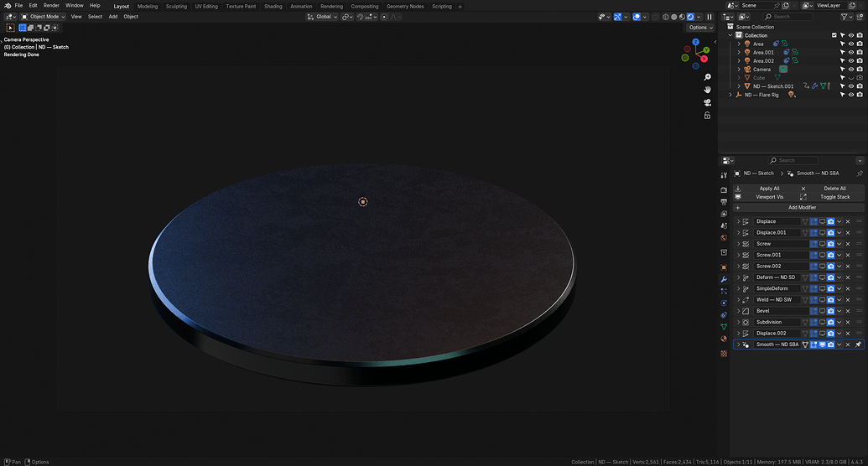The image size is (868, 466).
Task: Pin the Smooth — ND SBA modifier
Action: tap(858, 344)
